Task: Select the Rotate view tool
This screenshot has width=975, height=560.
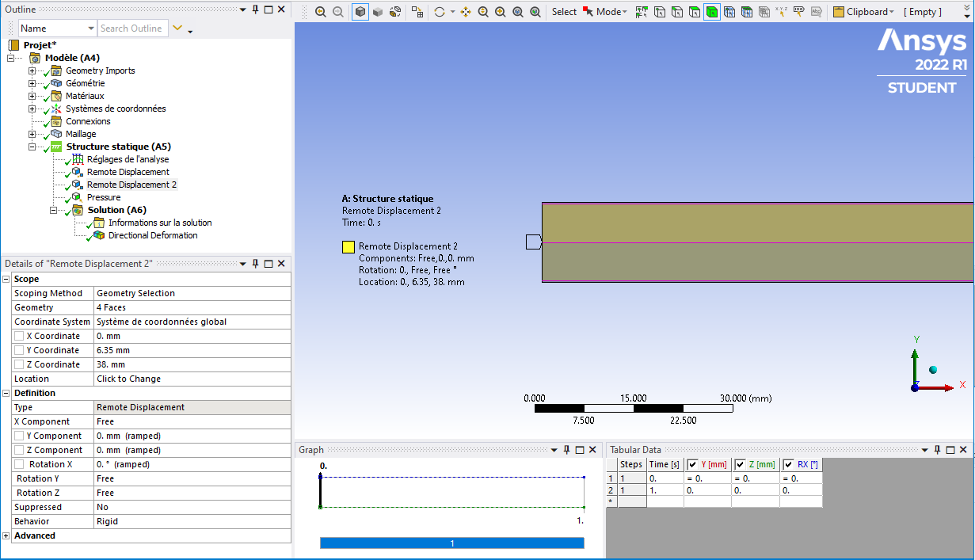Action: (x=440, y=12)
